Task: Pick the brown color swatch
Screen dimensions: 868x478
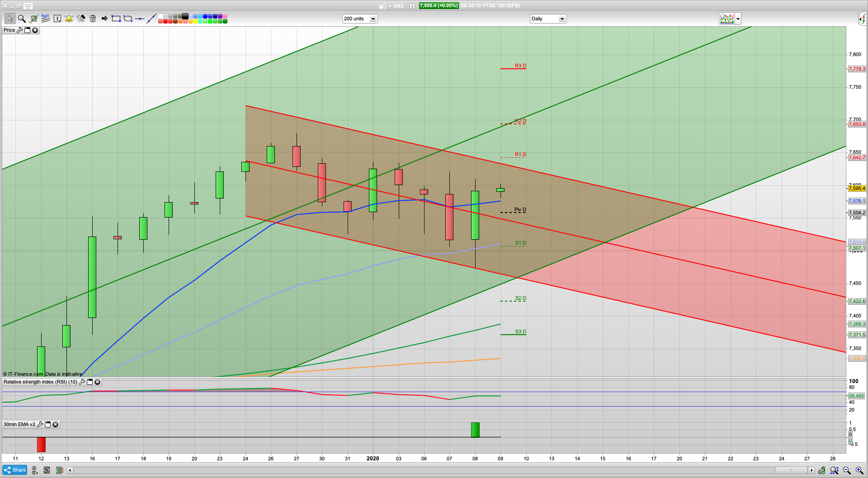Action: (x=175, y=21)
